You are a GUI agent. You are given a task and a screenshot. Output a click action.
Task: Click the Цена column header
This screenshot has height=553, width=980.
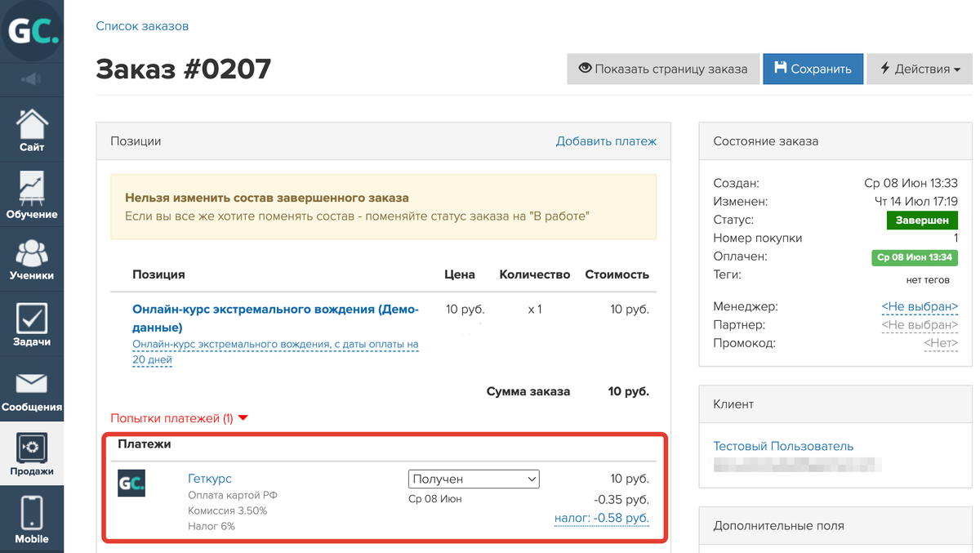(x=460, y=274)
